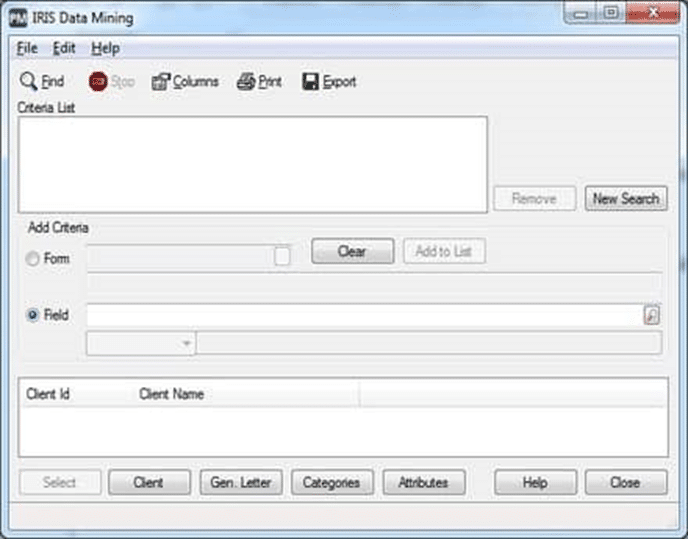Open the File menu
The height and width of the screenshot is (539, 688).
click(27, 48)
